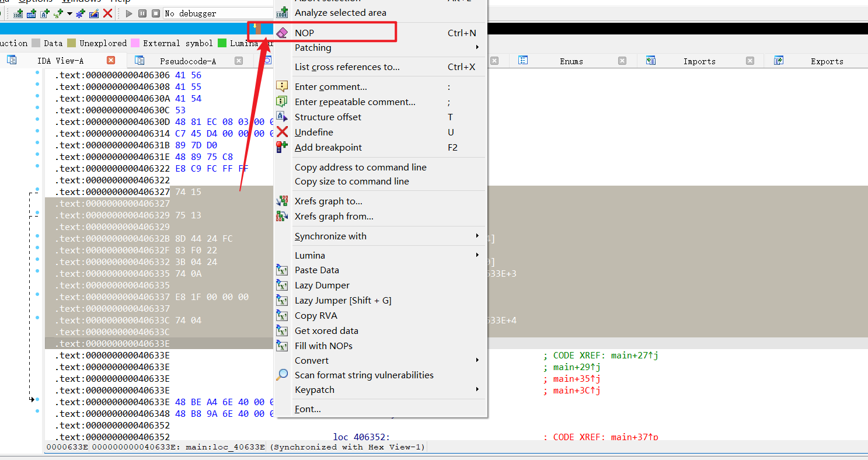This screenshot has height=460, width=868.
Task: Switch to the IDA View-A tab
Action: point(60,61)
